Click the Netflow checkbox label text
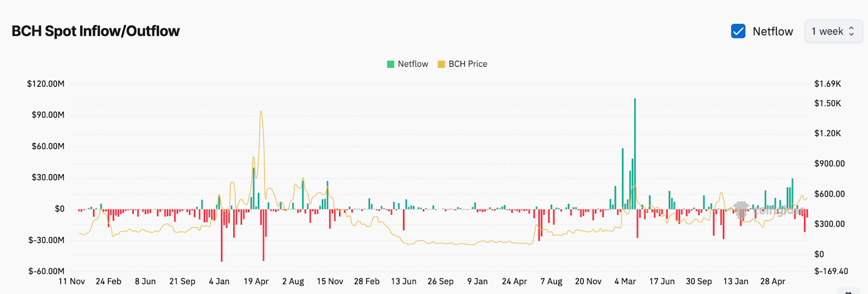Viewport: 868px width, 294px height. (x=773, y=31)
